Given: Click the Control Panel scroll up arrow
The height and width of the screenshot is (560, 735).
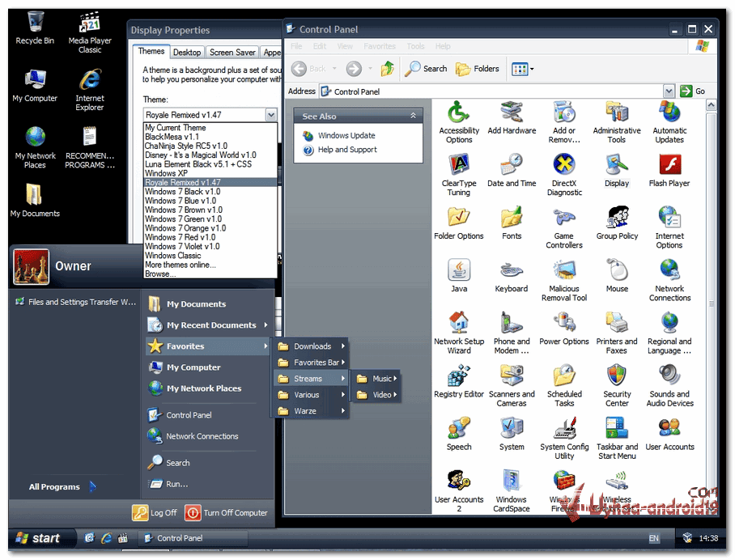Looking at the screenshot, I should coord(711,105).
